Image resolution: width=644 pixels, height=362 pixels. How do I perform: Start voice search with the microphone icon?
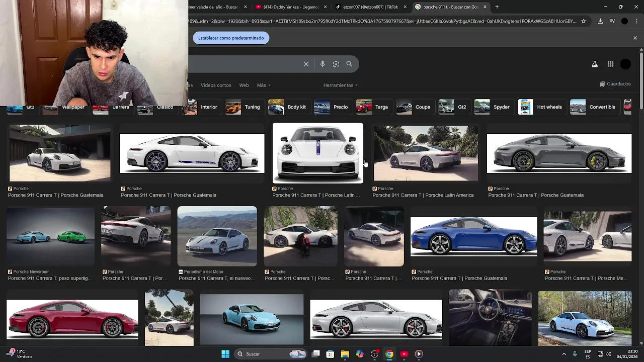click(323, 64)
